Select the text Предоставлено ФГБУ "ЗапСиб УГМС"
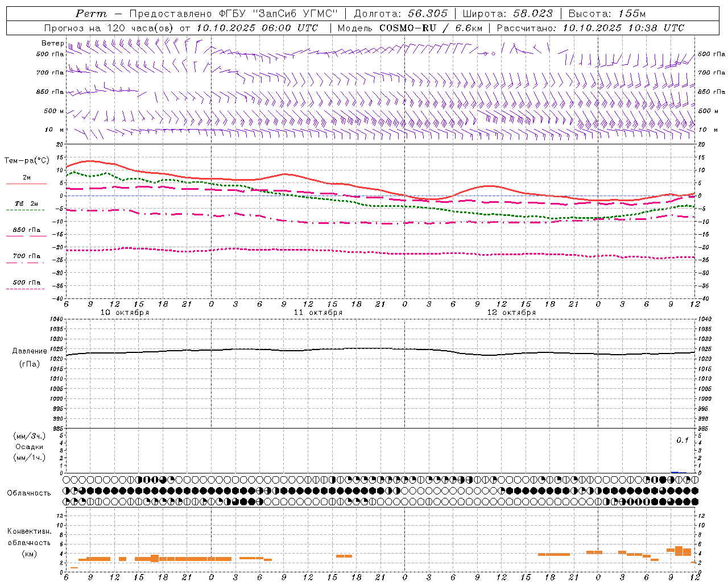 tap(234, 14)
